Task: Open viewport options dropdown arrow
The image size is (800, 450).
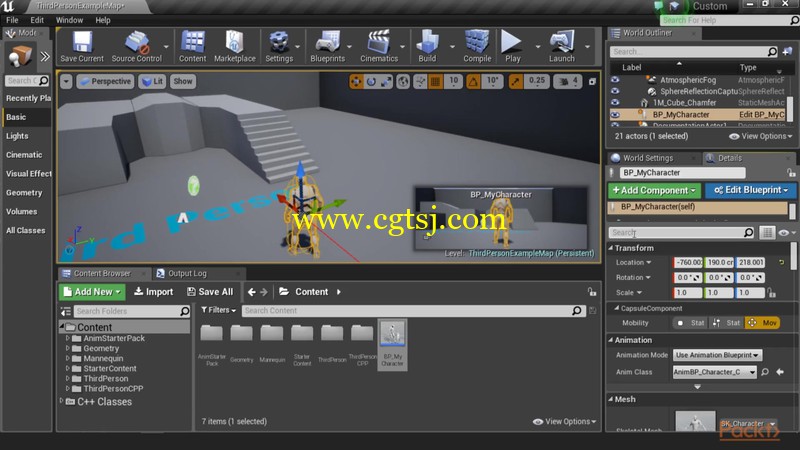Action: pos(66,81)
